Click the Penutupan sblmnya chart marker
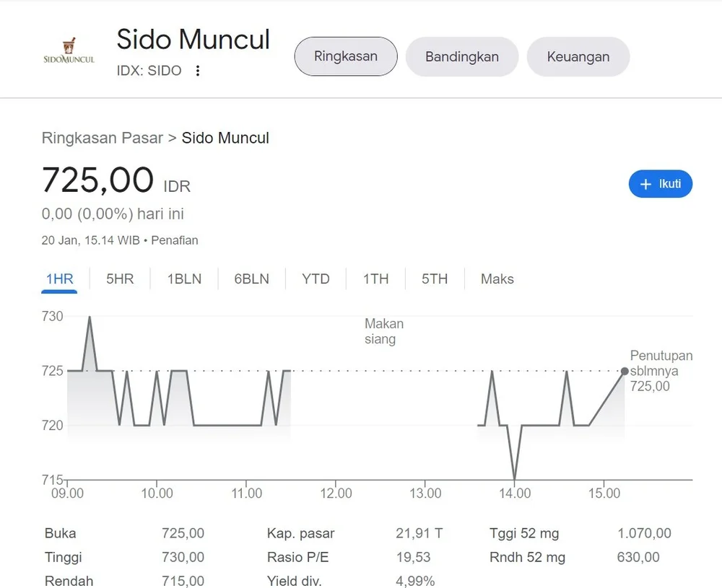 point(624,371)
